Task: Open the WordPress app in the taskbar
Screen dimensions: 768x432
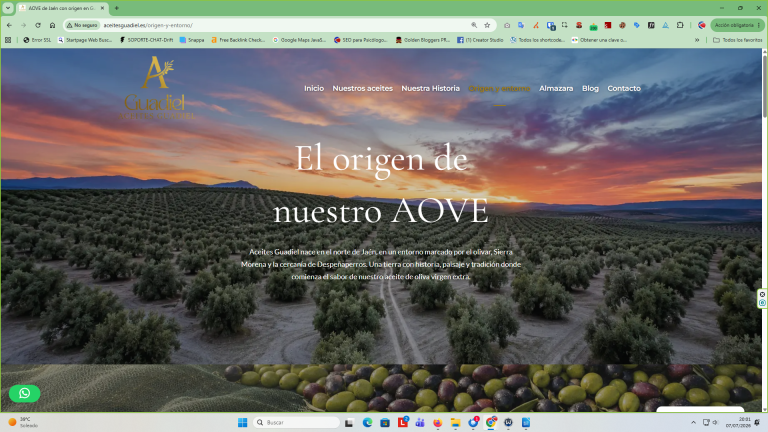Action: [508, 422]
